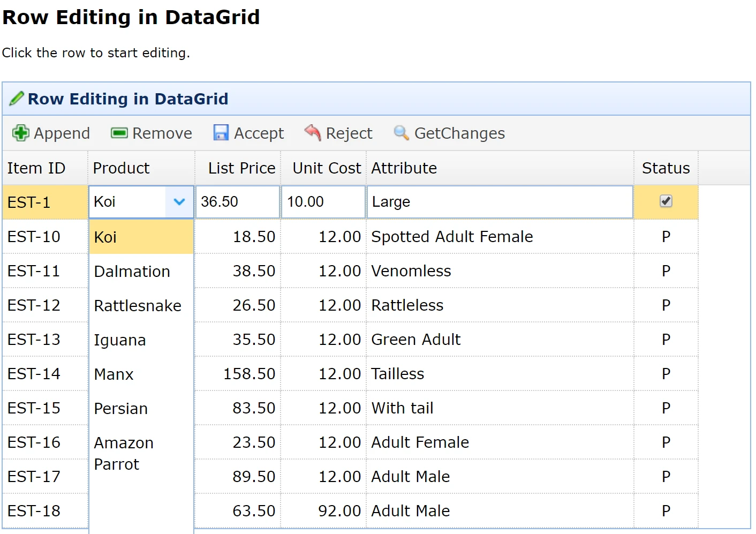This screenshot has width=756, height=534.
Task: Click the Venomless attribute cell
Action: (500, 270)
